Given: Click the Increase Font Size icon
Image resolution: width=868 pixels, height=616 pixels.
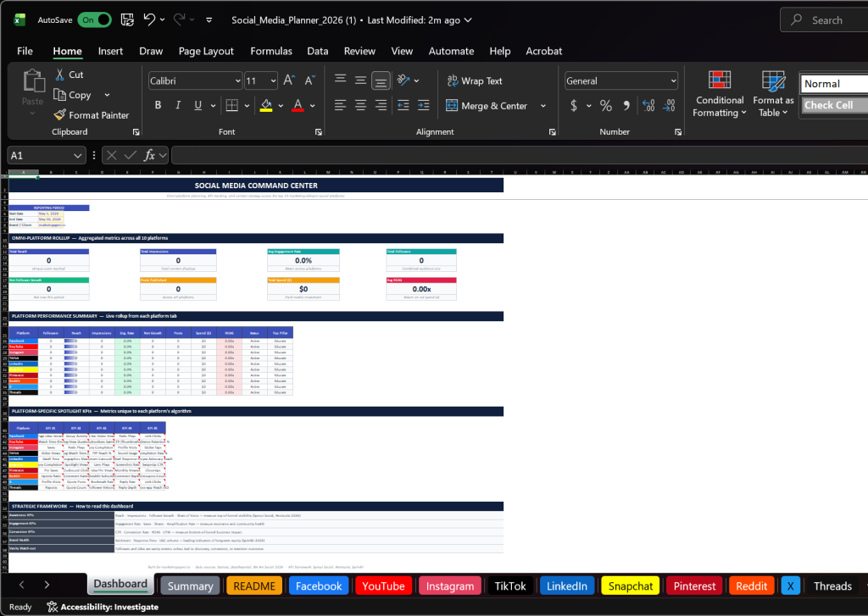Looking at the screenshot, I should [288, 80].
